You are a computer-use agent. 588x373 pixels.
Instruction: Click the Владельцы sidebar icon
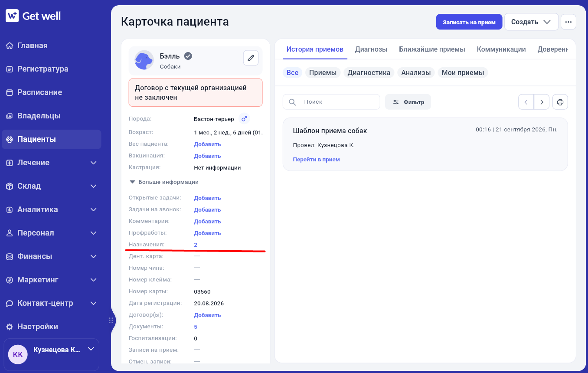pyautogui.click(x=10, y=116)
